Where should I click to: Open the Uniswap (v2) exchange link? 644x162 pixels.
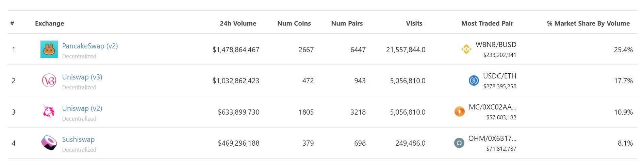pos(82,108)
